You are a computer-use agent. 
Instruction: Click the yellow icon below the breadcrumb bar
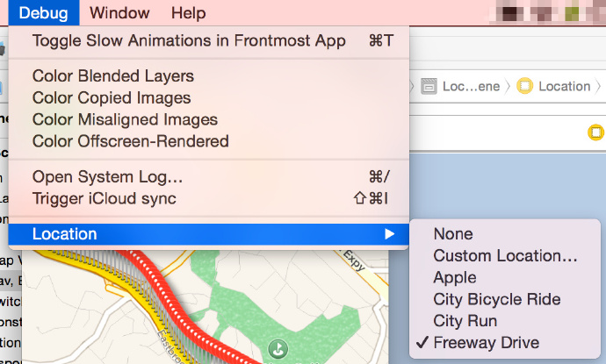pos(595,132)
